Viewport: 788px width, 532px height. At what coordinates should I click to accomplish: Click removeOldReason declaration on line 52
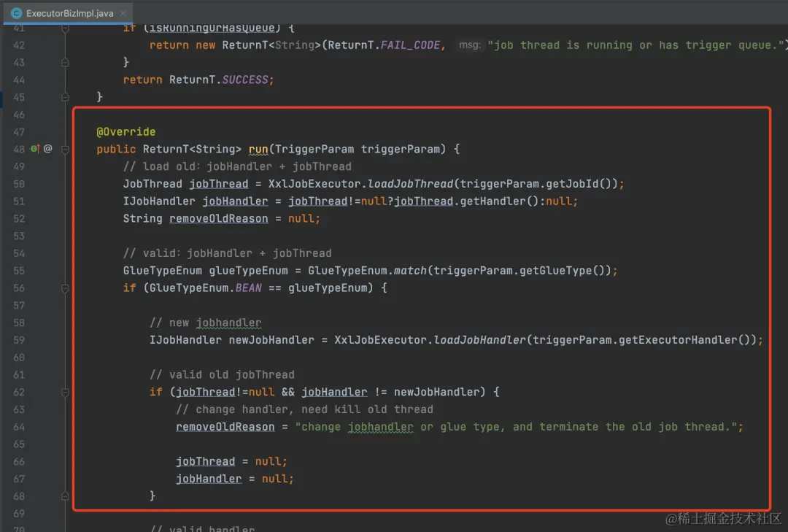219,219
